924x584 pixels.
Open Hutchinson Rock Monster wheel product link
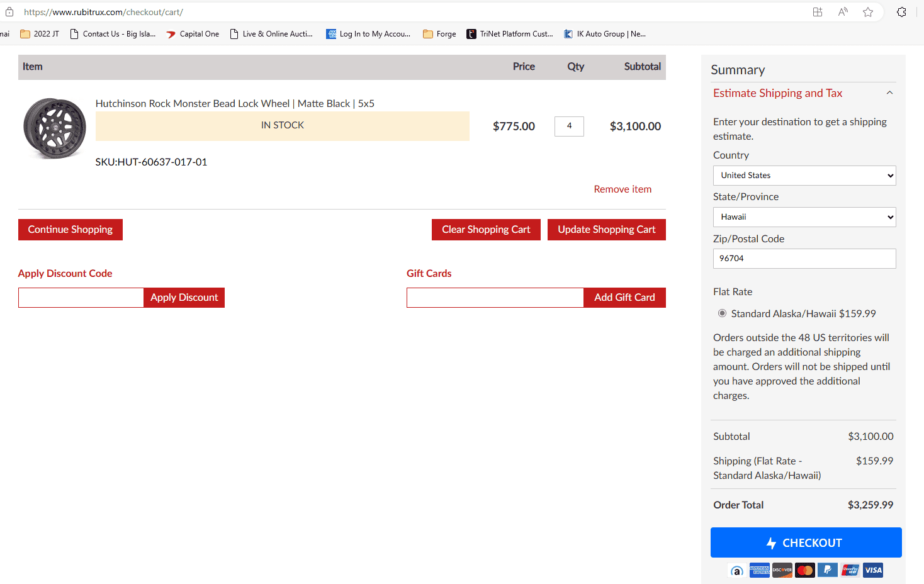pyautogui.click(x=235, y=104)
